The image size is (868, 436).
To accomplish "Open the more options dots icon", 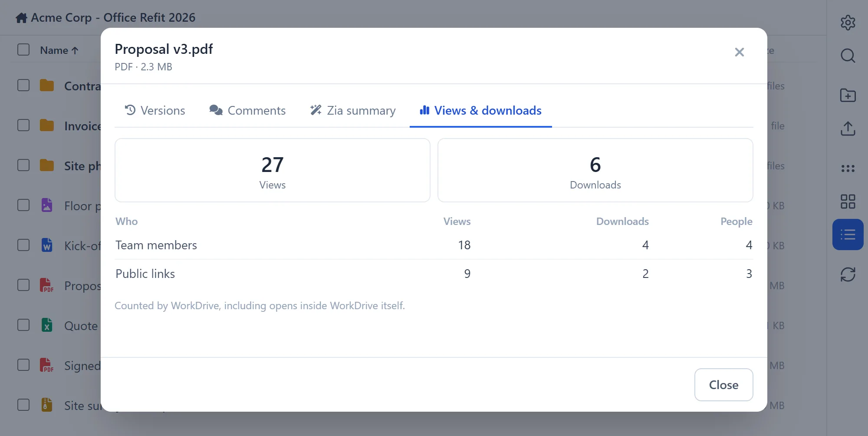I will (848, 168).
